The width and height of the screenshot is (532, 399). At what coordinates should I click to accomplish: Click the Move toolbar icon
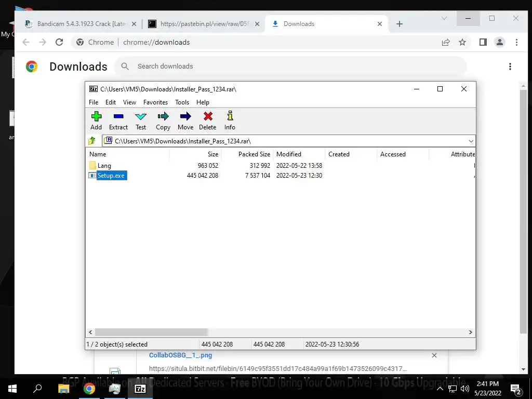[x=185, y=121]
